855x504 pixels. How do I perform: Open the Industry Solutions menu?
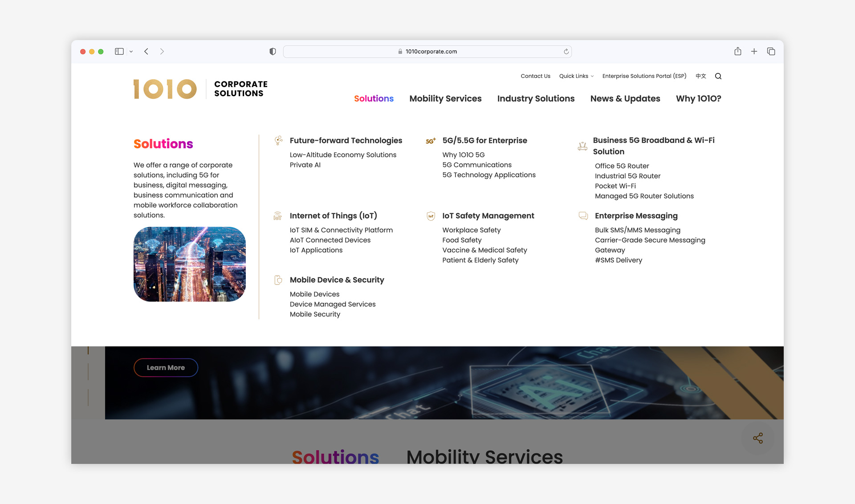[536, 98]
